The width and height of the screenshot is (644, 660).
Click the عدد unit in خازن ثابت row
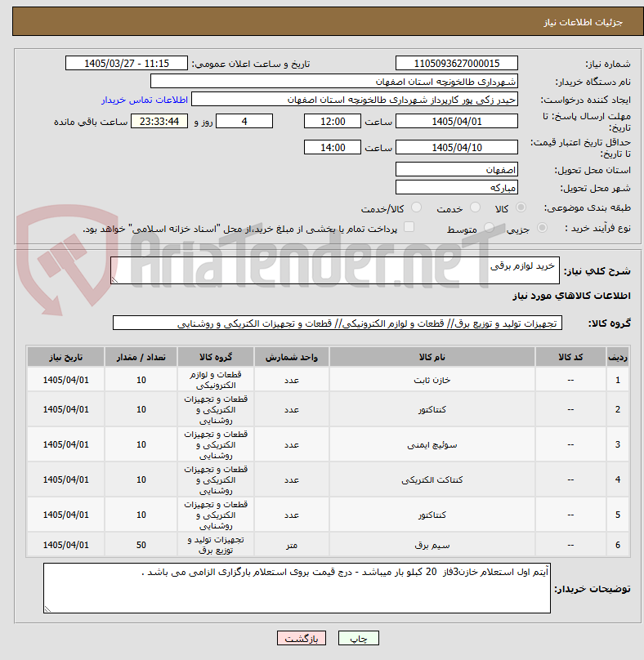click(x=292, y=380)
